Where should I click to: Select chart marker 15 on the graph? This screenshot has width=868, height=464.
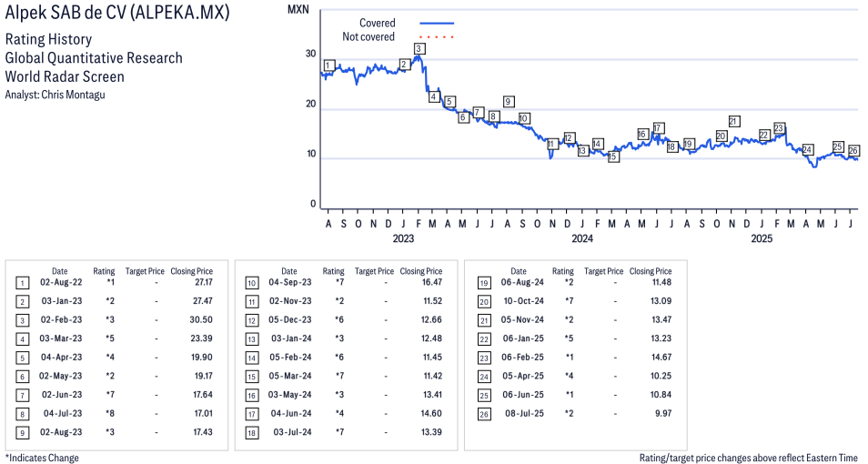(612, 156)
